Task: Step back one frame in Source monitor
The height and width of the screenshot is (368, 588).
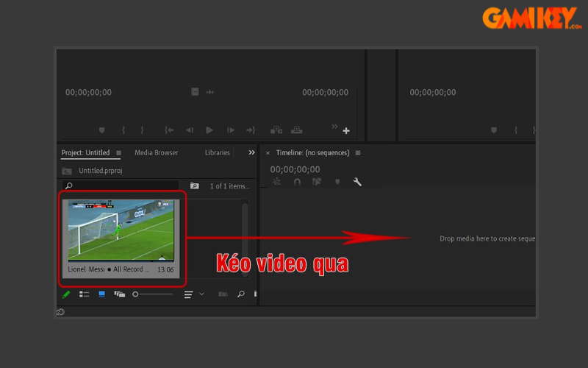Action: tap(190, 130)
